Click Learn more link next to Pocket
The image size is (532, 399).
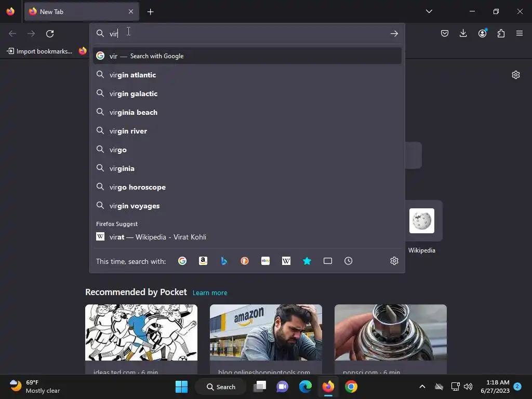tap(210, 293)
